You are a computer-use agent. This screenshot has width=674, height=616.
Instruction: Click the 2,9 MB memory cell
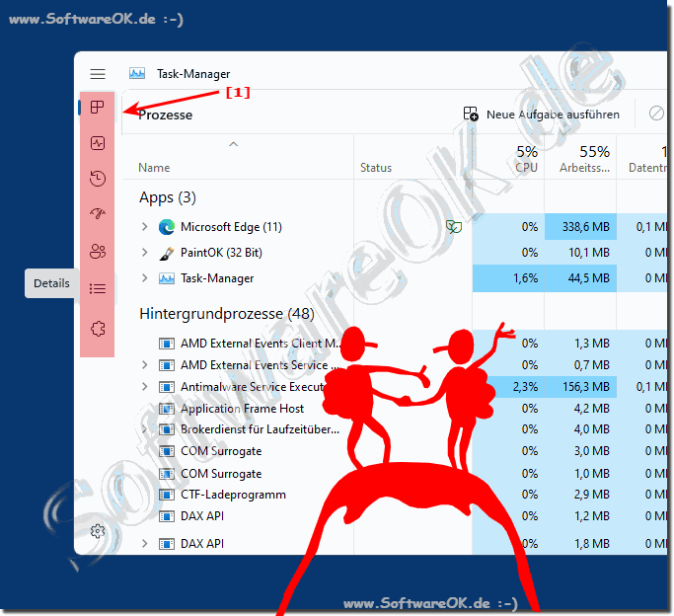580,495
